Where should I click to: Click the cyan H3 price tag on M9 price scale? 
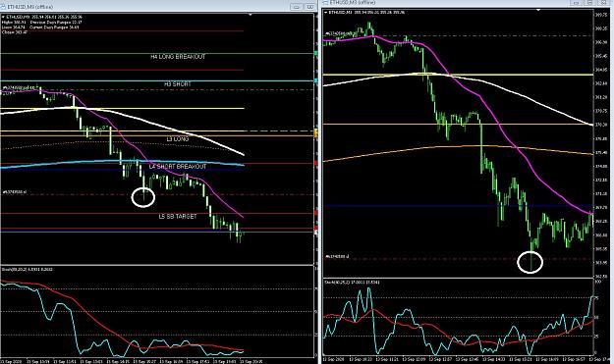coord(316,80)
